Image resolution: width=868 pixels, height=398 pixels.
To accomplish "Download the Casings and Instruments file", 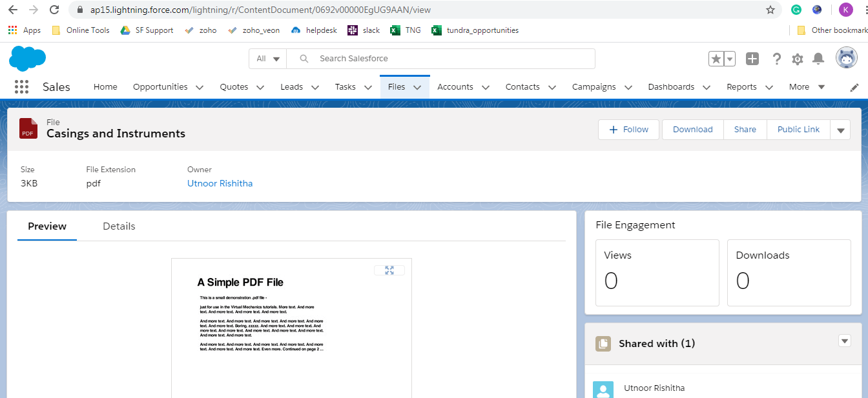I will click(x=692, y=129).
